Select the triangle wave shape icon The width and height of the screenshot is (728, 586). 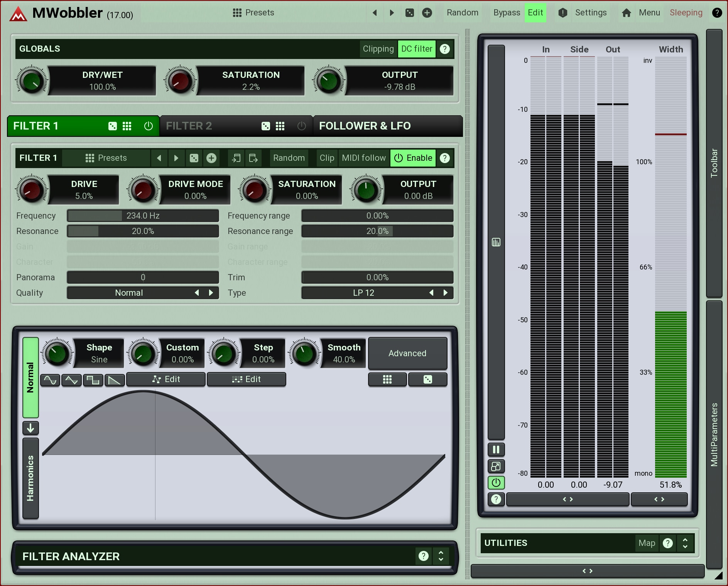pyautogui.click(x=71, y=380)
